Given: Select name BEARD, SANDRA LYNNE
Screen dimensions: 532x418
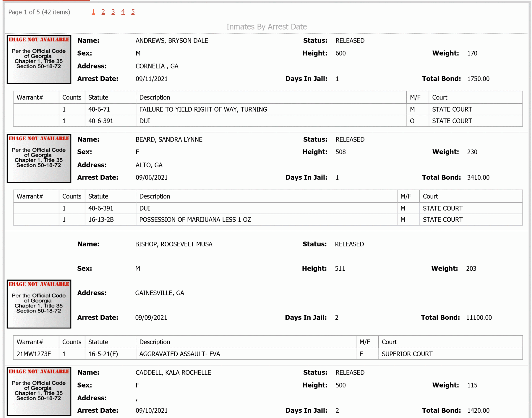Looking at the screenshot, I should (169, 139).
